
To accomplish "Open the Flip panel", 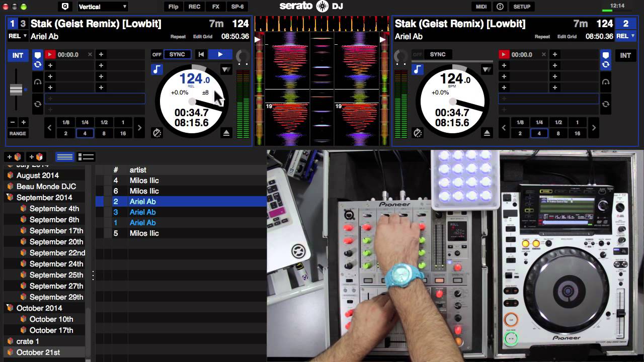I will point(174,7).
